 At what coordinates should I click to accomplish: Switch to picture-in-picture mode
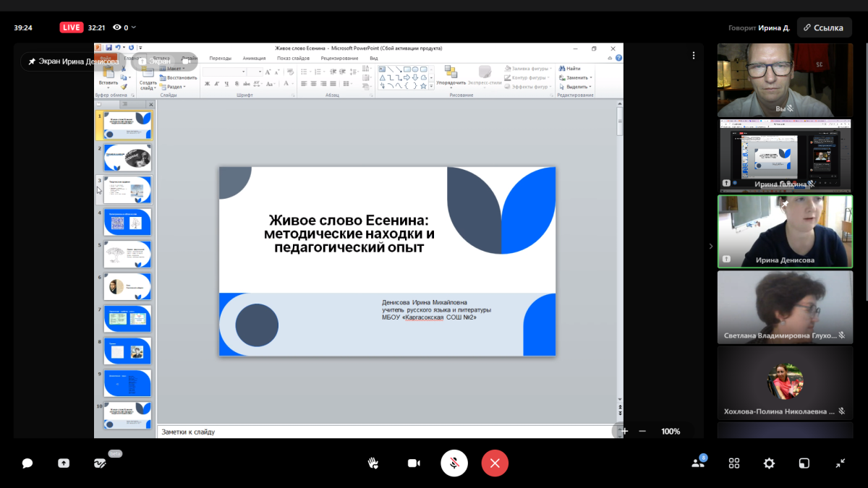804,463
